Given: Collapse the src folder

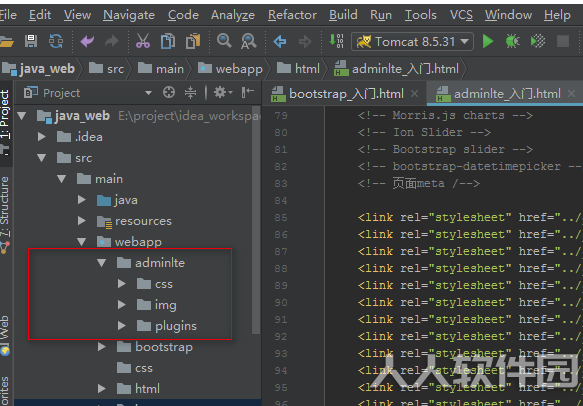Looking at the screenshot, I should (x=42, y=158).
